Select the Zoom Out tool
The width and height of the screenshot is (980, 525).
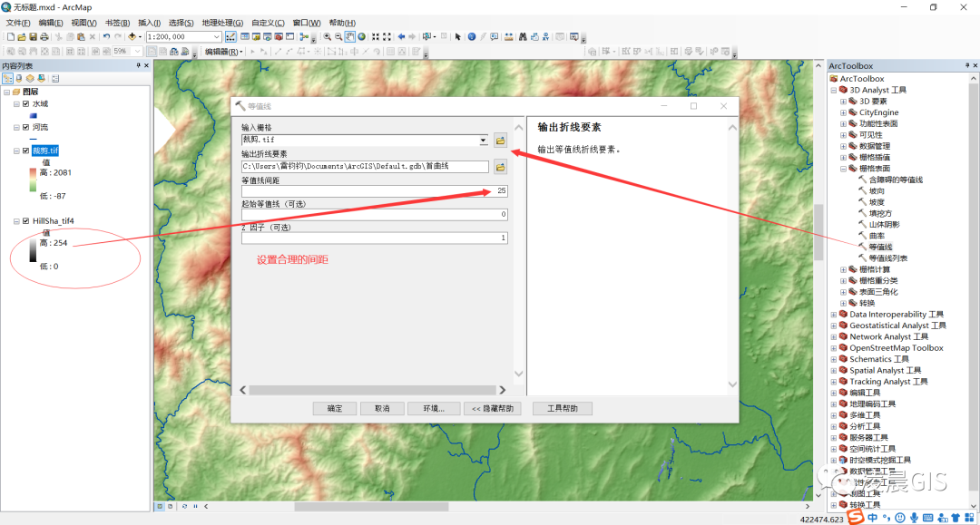[x=338, y=37]
